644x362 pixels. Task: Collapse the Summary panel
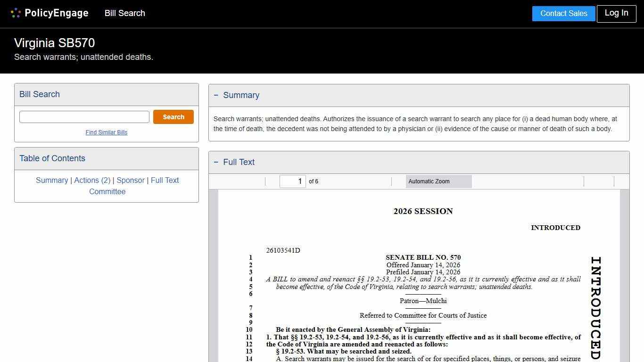[216, 95]
